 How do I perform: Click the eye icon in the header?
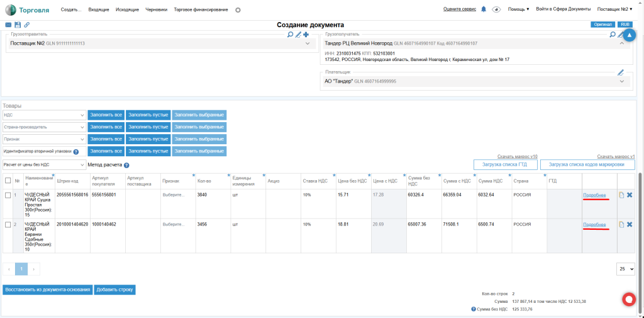(496, 9)
